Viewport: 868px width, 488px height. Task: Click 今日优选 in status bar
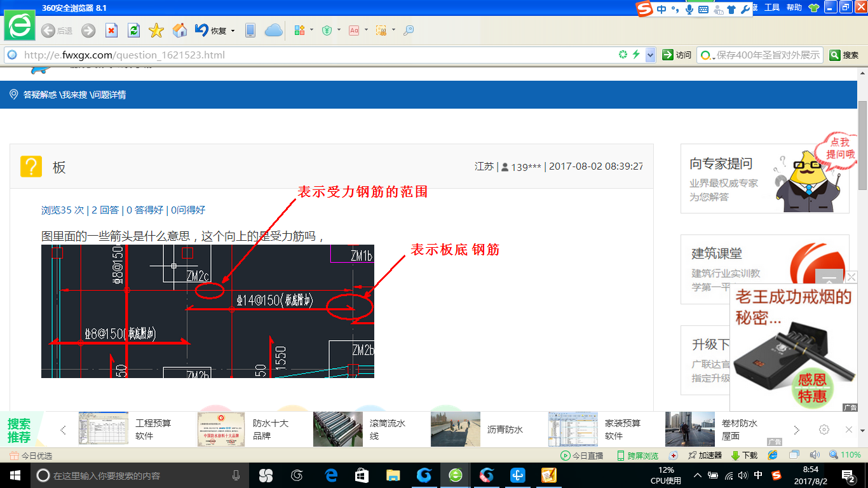click(31, 456)
